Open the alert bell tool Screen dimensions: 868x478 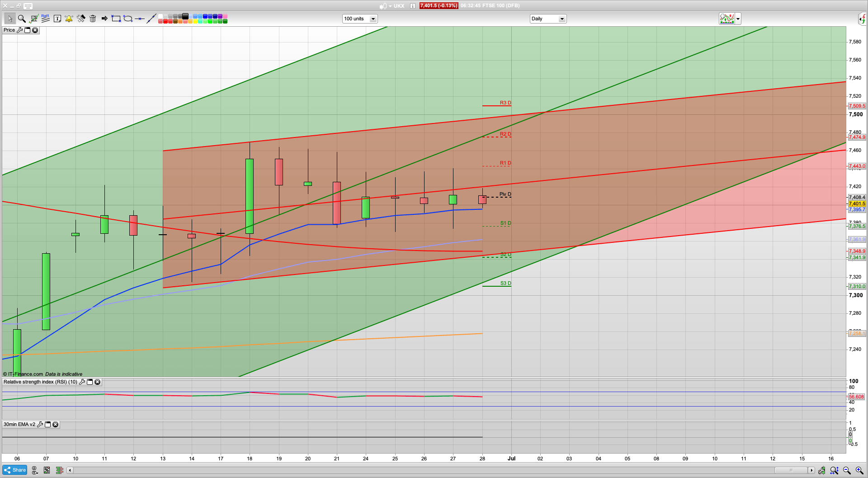point(69,19)
